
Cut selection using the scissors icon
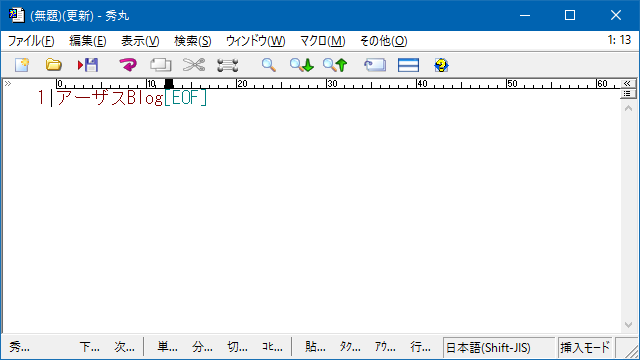(194, 65)
